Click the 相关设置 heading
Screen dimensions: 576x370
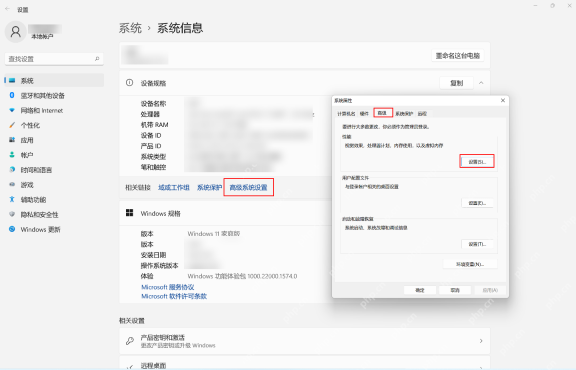(x=132, y=321)
